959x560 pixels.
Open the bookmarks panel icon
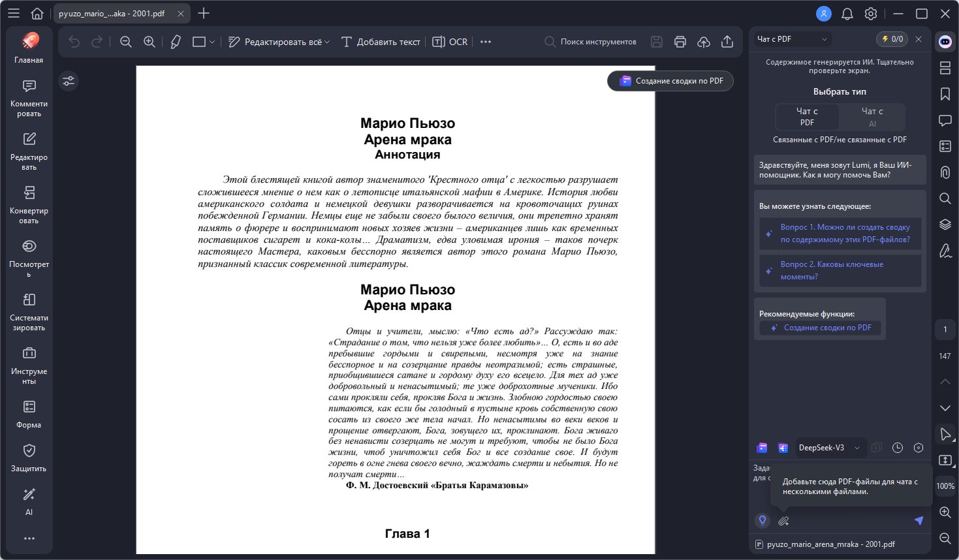point(945,94)
